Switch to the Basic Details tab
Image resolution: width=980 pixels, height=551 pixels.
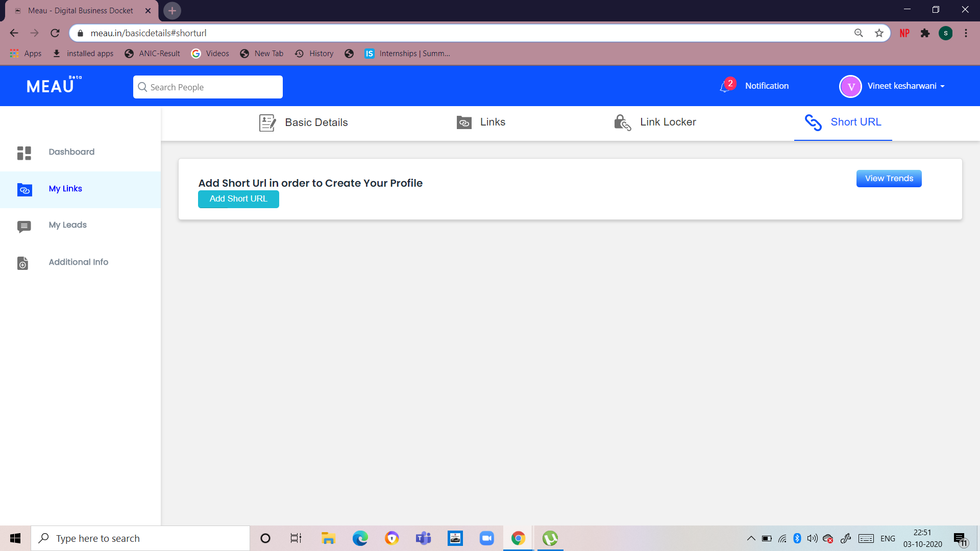point(303,123)
